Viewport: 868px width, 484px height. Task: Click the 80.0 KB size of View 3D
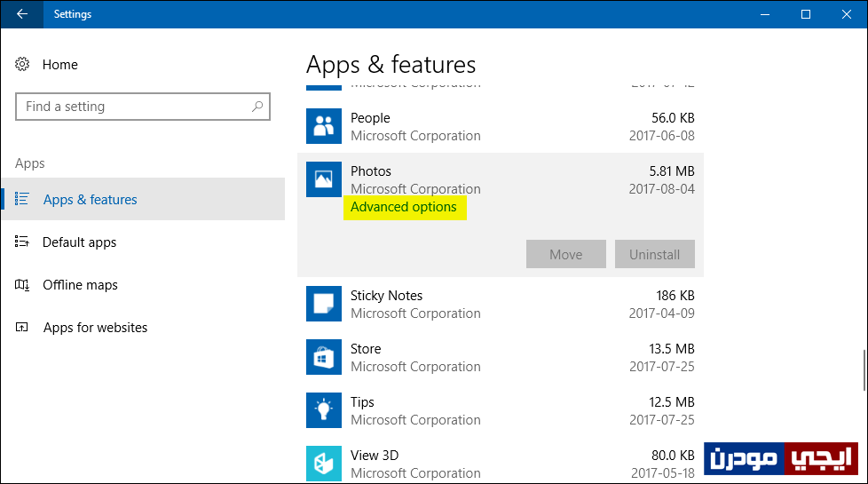pyautogui.click(x=673, y=456)
